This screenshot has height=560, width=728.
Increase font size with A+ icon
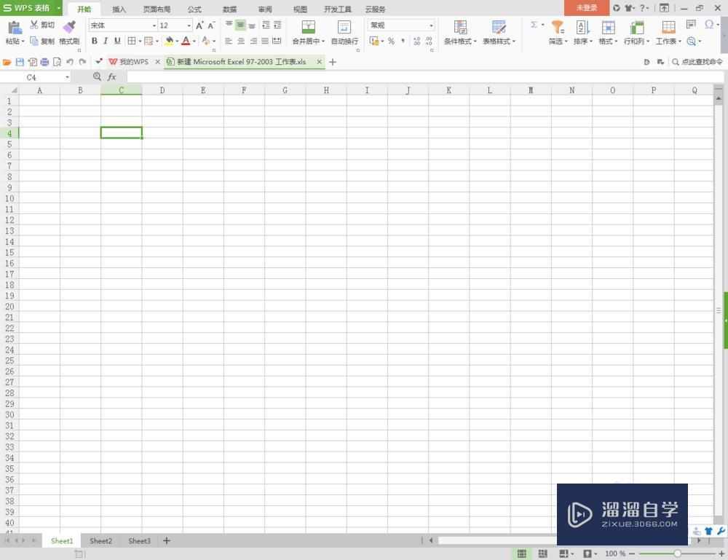(x=199, y=25)
